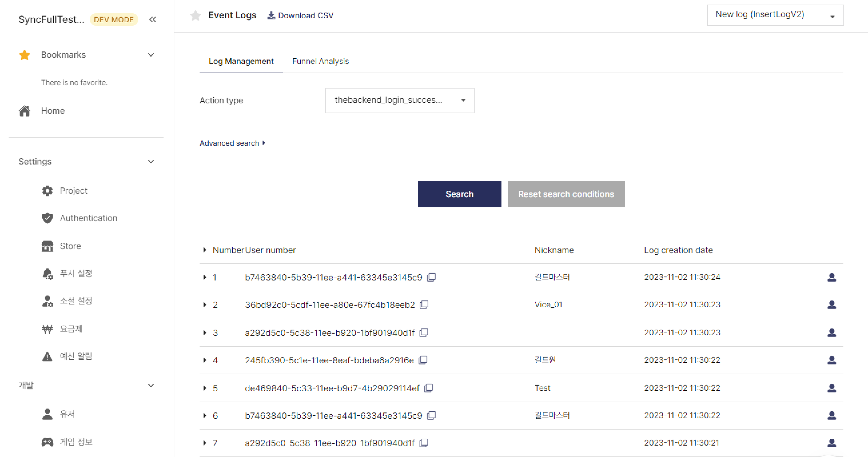Collapse the sidebar with double chevron icon

[153, 19]
